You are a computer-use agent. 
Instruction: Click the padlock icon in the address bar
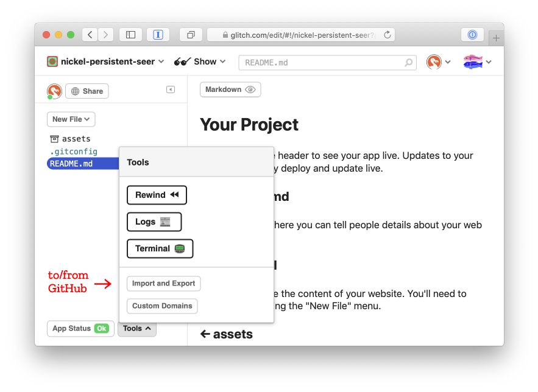(225, 35)
